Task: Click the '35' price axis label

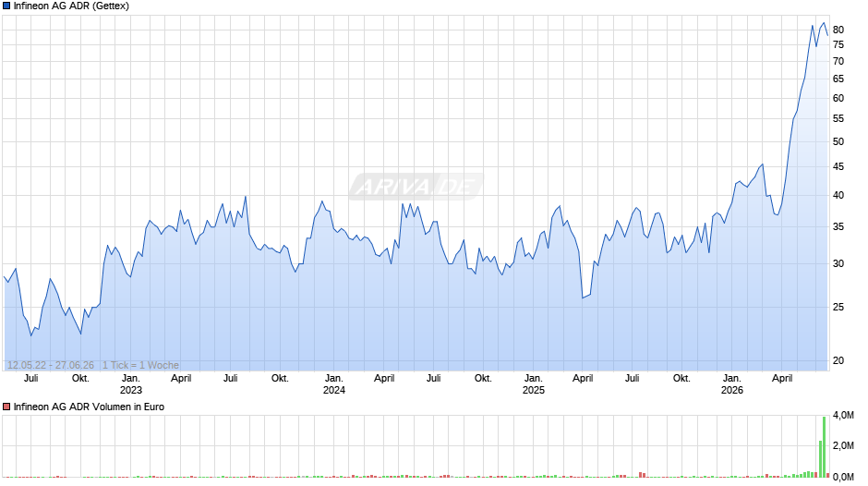Action: click(838, 226)
